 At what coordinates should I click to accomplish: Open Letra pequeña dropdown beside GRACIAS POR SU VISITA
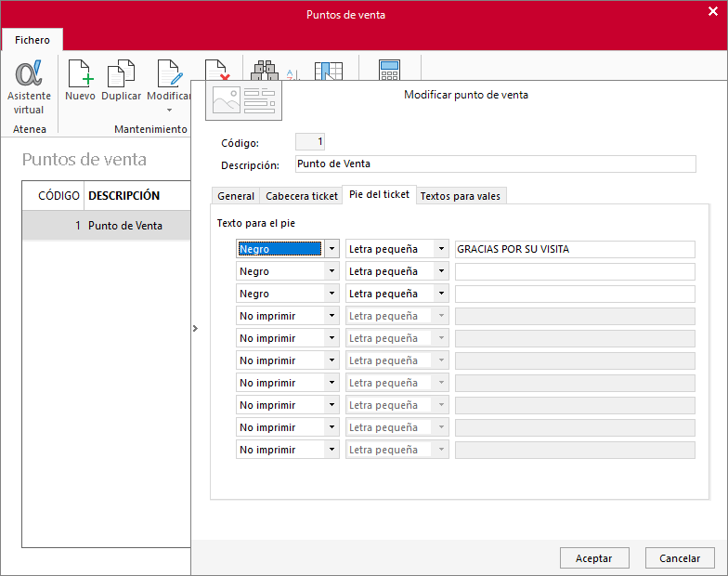click(441, 249)
